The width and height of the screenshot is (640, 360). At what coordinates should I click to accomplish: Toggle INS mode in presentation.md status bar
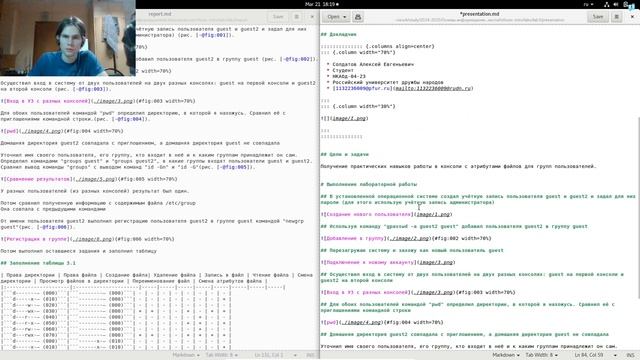pos(630,355)
